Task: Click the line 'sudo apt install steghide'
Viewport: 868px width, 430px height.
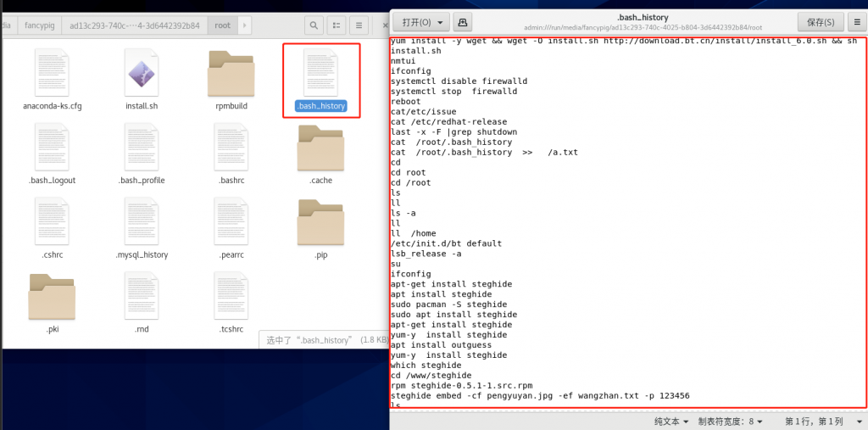Action: point(454,314)
